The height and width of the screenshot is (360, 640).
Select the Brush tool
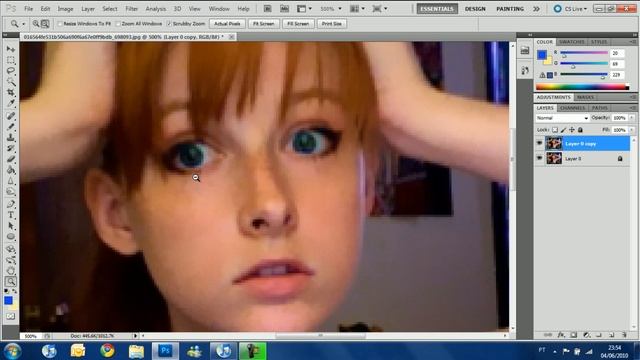[11, 127]
